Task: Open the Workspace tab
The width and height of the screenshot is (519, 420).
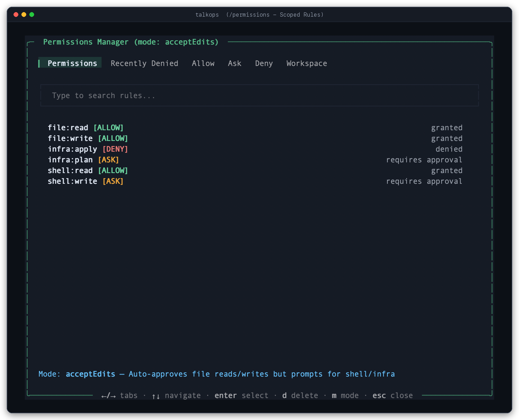Action: (307, 63)
